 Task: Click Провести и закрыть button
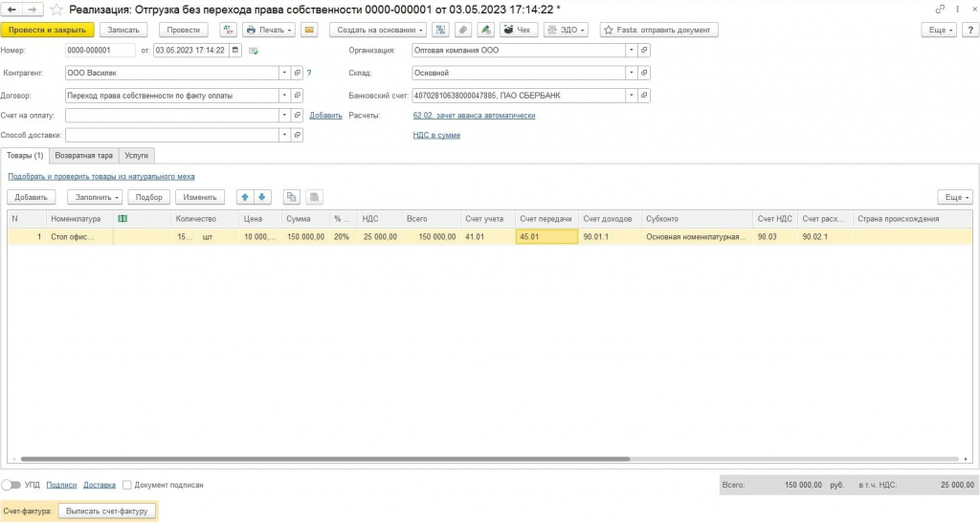[x=48, y=30]
